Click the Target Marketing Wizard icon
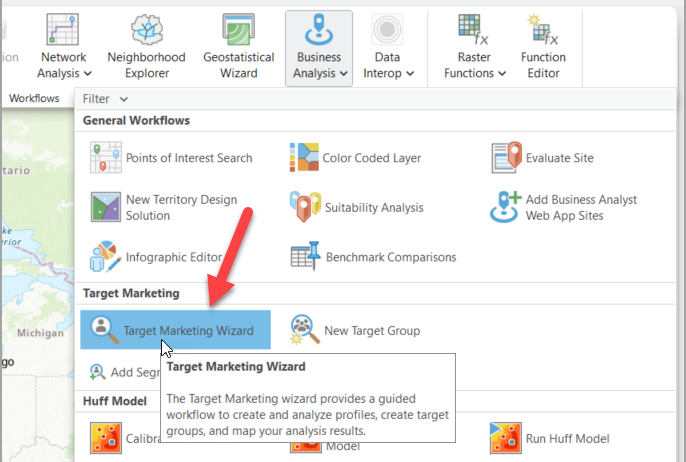686x462 pixels. pyautogui.click(x=105, y=330)
